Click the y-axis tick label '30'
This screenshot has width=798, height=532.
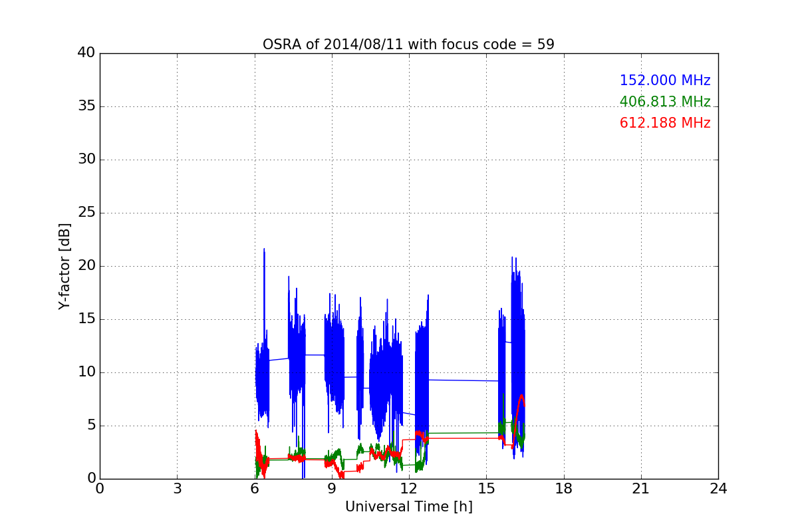click(x=86, y=160)
